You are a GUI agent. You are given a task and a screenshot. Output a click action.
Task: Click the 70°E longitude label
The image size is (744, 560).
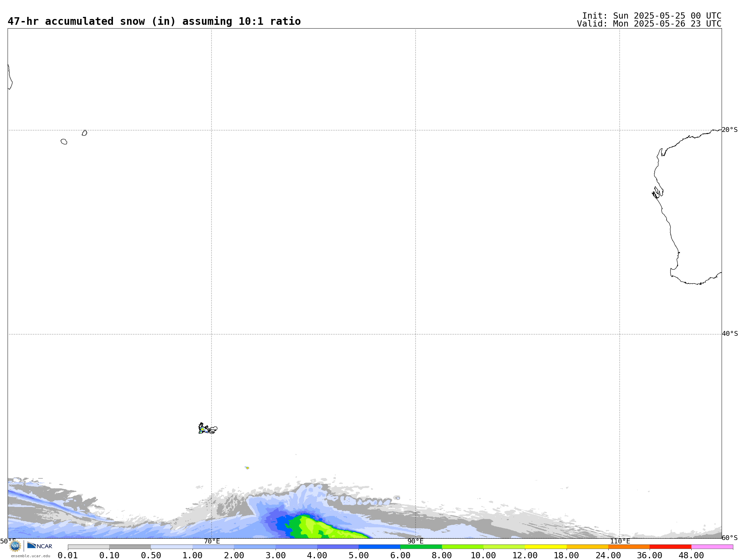click(x=212, y=541)
